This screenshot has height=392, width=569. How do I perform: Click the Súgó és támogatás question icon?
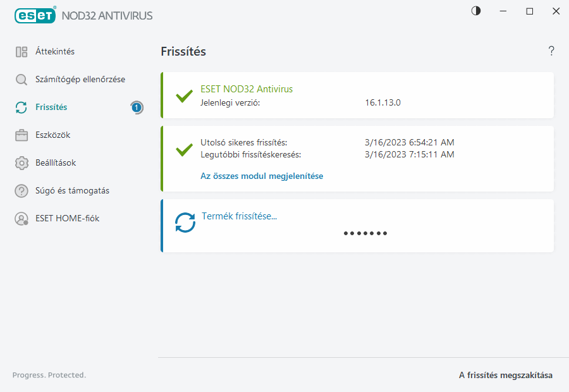[21, 191]
